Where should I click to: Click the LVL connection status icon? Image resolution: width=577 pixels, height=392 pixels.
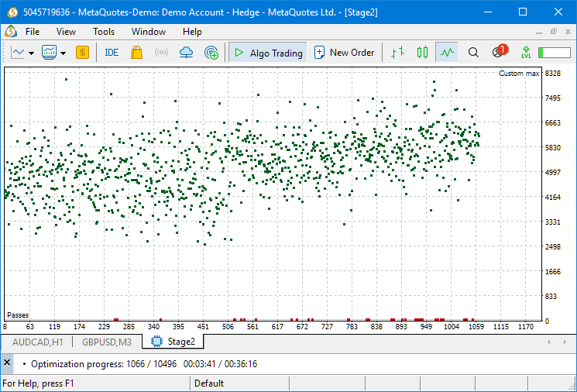526,53
